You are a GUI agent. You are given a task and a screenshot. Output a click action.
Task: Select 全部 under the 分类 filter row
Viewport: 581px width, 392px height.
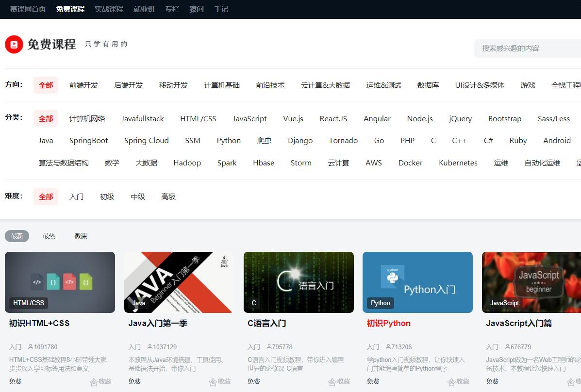pos(46,118)
